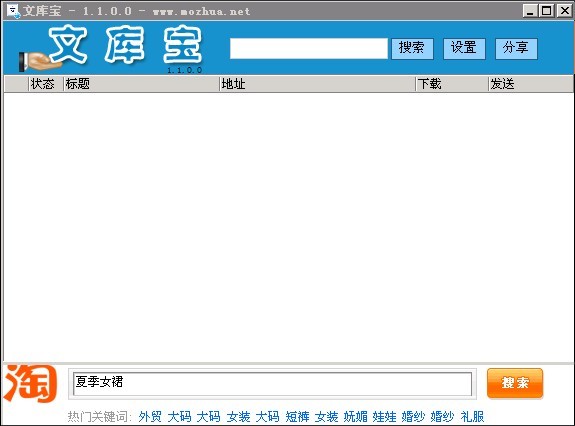This screenshot has width=575, height=426.
Task: Minimize the 文库宝 window
Action: [x=530, y=11]
